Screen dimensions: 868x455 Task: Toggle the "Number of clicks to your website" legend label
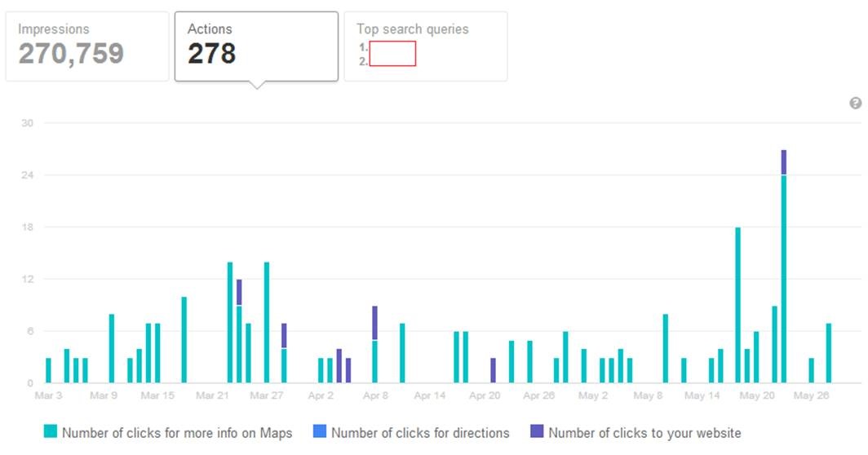(x=644, y=433)
